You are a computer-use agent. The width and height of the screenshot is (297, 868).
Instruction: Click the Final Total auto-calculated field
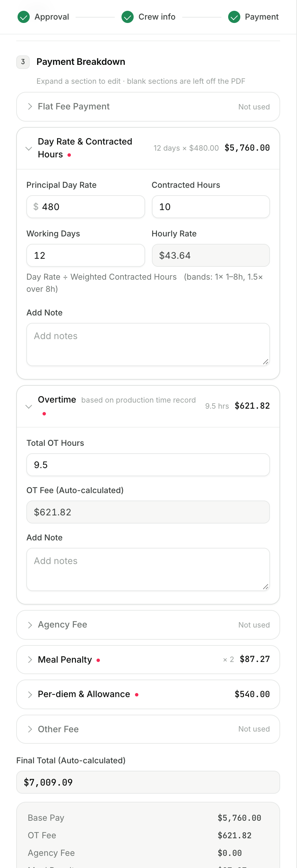click(x=148, y=782)
